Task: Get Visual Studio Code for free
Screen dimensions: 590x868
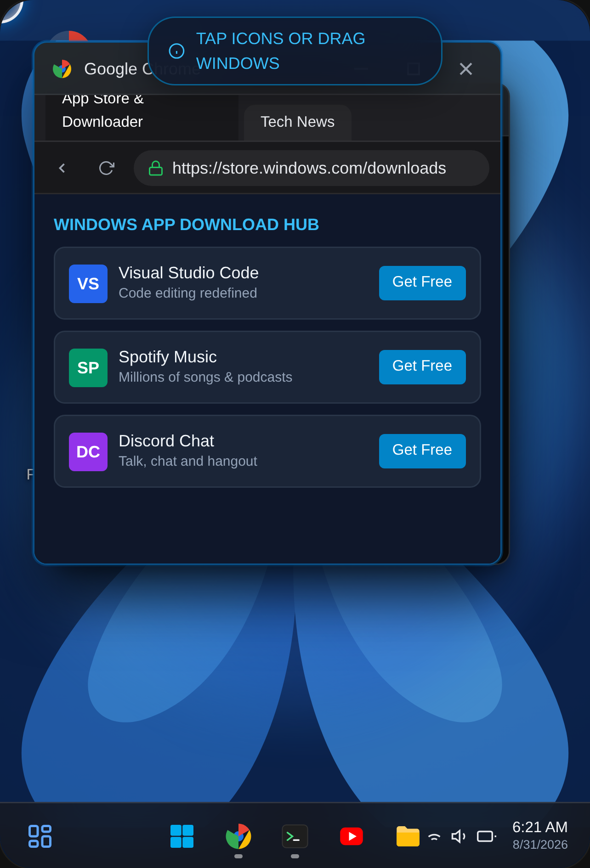Action: click(422, 283)
